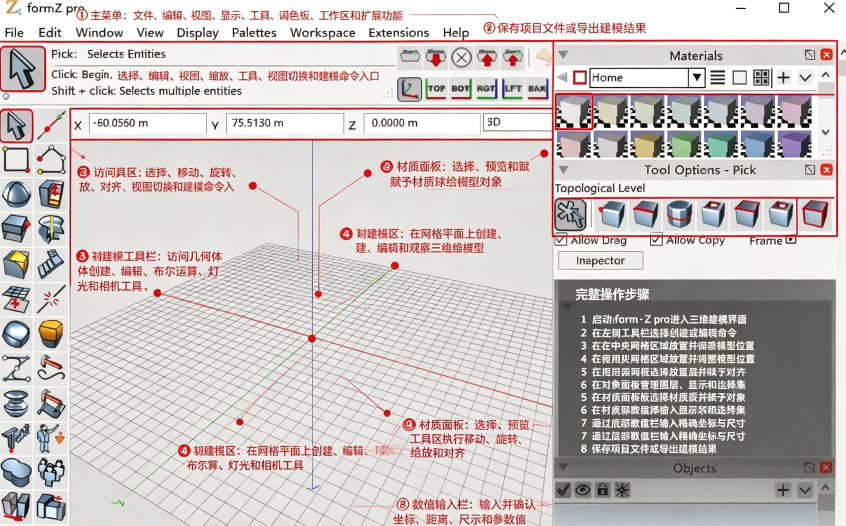Screen dimensions: 846x526
Task: Toggle the Frame option box
Action: click(x=791, y=240)
